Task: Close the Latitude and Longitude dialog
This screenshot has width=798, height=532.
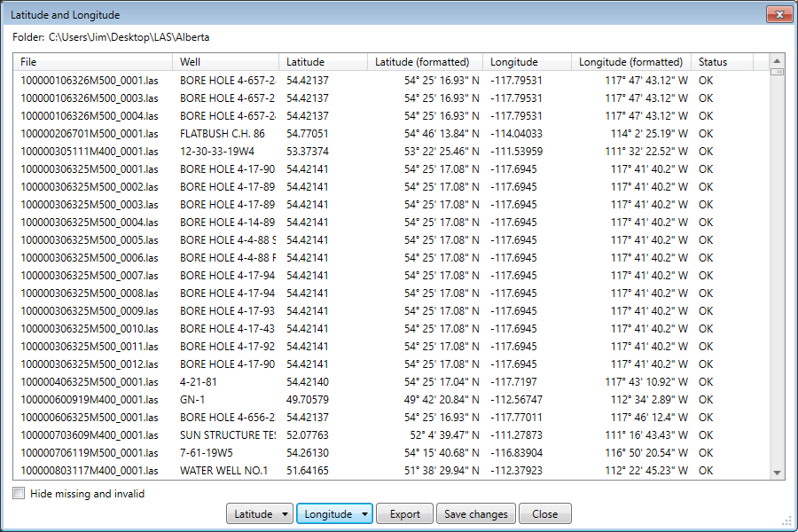Action: 779,14
